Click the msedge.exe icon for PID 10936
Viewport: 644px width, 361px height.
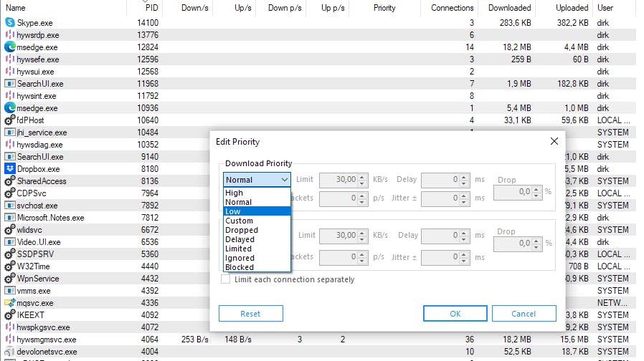point(10,108)
